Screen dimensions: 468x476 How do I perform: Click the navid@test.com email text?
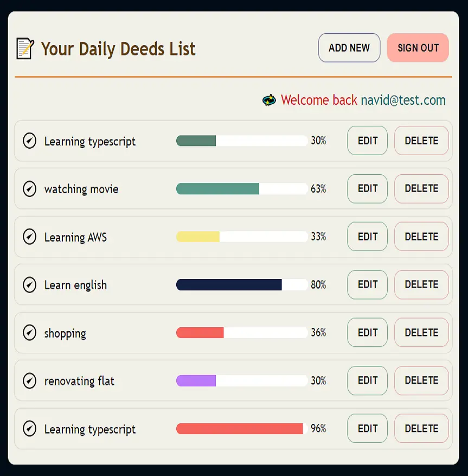[403, 100]
